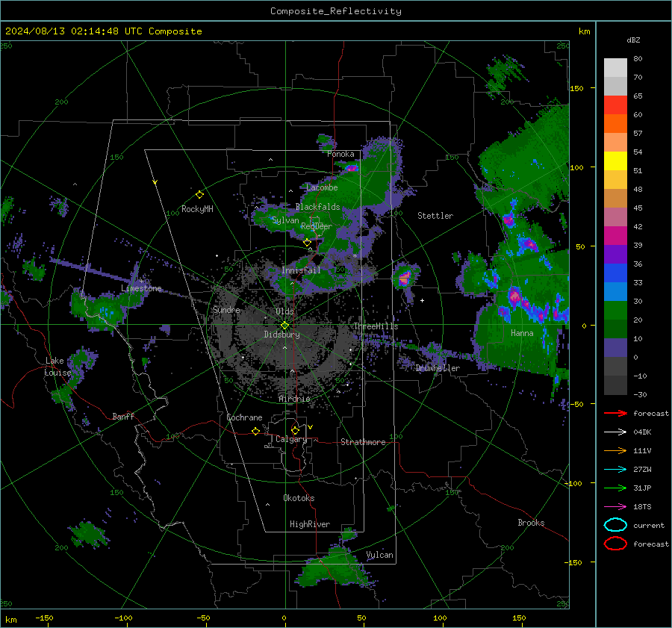This screenshot has width=672, height=628.
Task: Click the Airdrie city label
Action: (x=294, y=399)
